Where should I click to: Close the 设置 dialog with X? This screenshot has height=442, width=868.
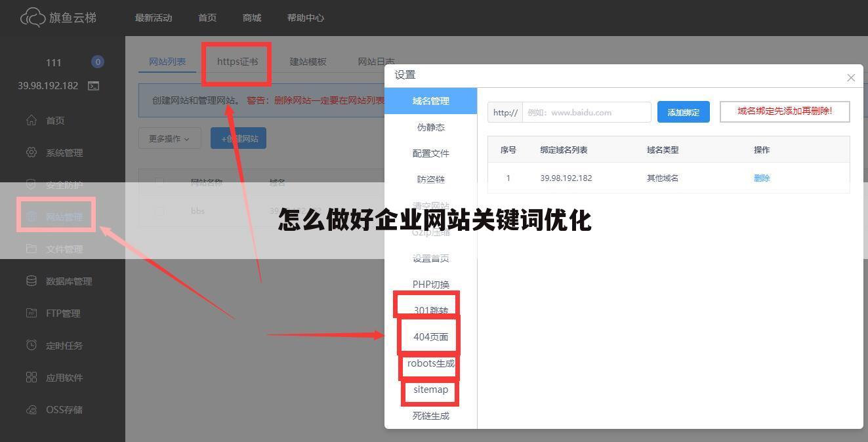point(851,77)
